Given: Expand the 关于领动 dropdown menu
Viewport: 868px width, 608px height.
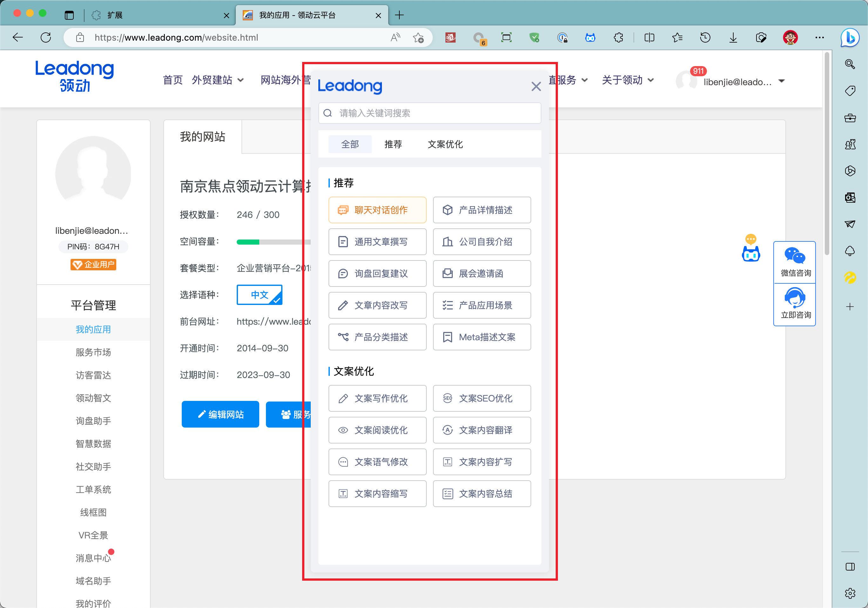Looking at the screenshot, I should coord(627,80).
